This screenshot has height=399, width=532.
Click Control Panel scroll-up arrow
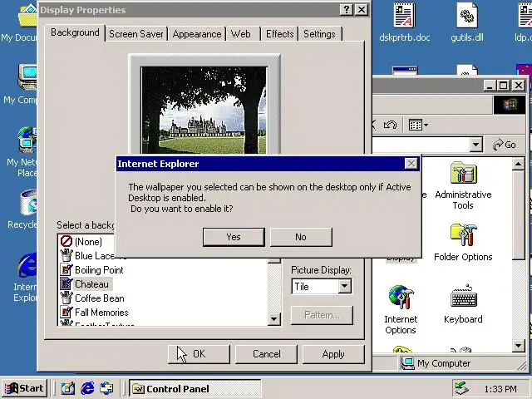pyautogui.click(x=519, y=165)
